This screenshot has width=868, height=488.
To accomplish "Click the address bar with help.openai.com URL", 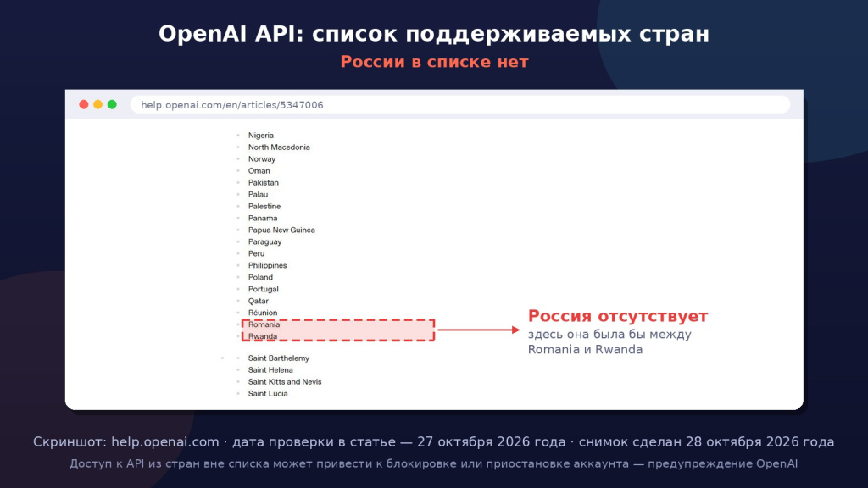I will tap(460, 104).
